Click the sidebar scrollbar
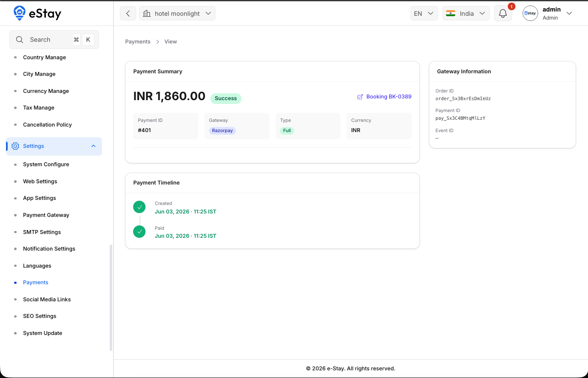The image size is (588, 378). pos(111,297)
